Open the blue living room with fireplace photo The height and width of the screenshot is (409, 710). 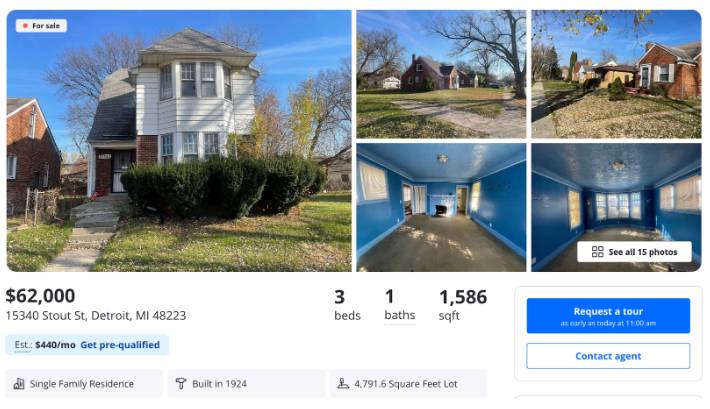pyautogui.click(x=441, y=207)
